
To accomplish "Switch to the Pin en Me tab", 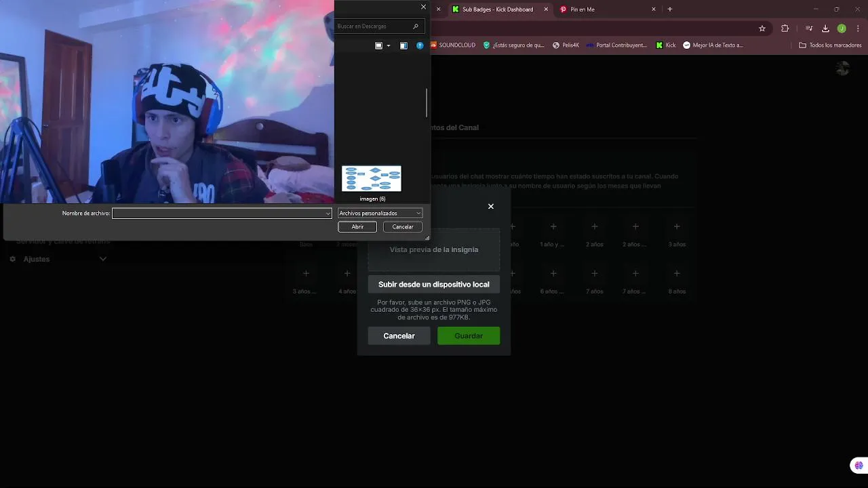I will click(583, 9).
